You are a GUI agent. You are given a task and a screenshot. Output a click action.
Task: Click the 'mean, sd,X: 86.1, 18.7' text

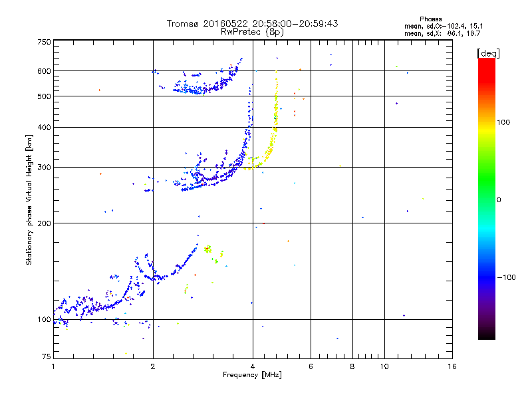coord(442,33)
